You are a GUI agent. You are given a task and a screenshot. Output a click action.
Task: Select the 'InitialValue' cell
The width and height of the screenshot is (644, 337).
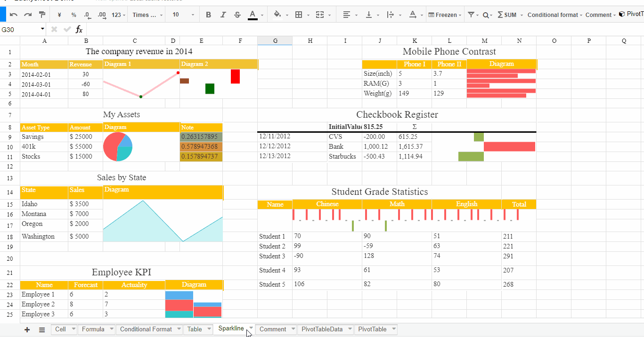click(x=344, y=127)
